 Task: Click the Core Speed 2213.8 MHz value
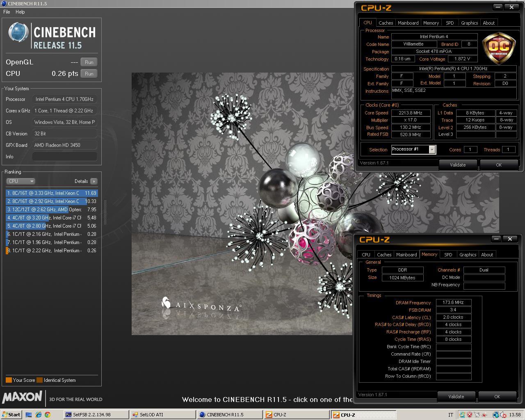[x=411, y=113]
